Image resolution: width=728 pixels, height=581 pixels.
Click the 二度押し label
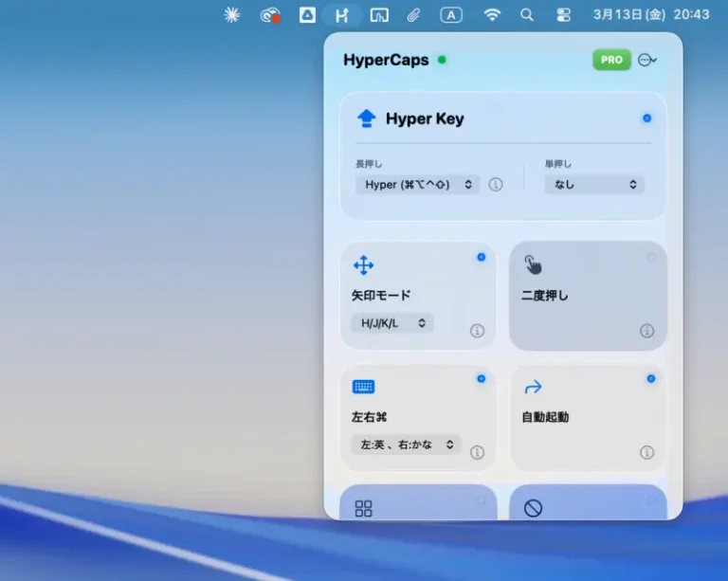(545, 296)
